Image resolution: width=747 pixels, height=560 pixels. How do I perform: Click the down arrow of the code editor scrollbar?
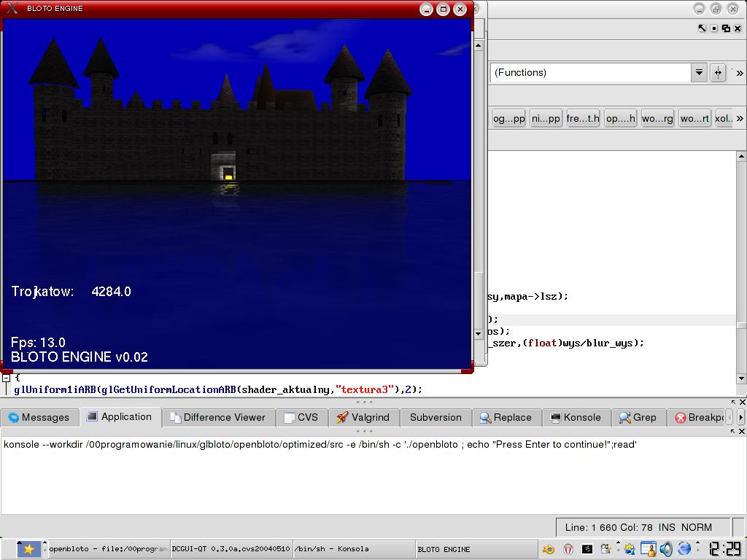(741, 378)
